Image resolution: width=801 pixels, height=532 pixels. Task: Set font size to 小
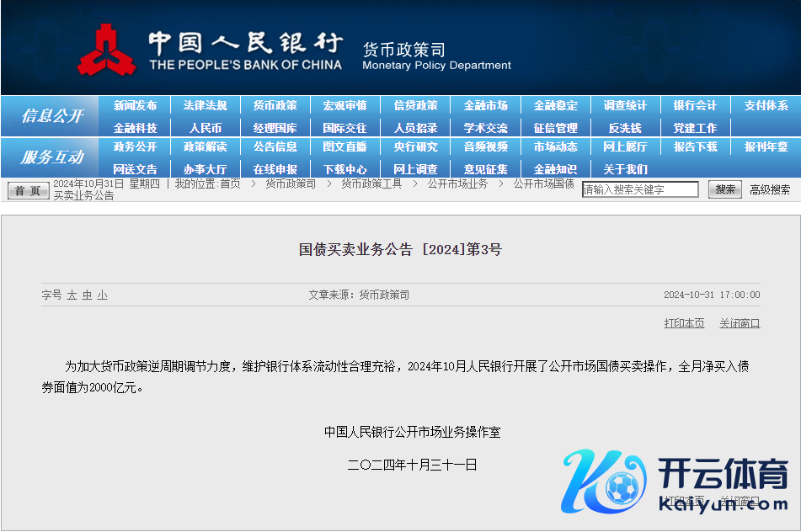tap(102, 295)
